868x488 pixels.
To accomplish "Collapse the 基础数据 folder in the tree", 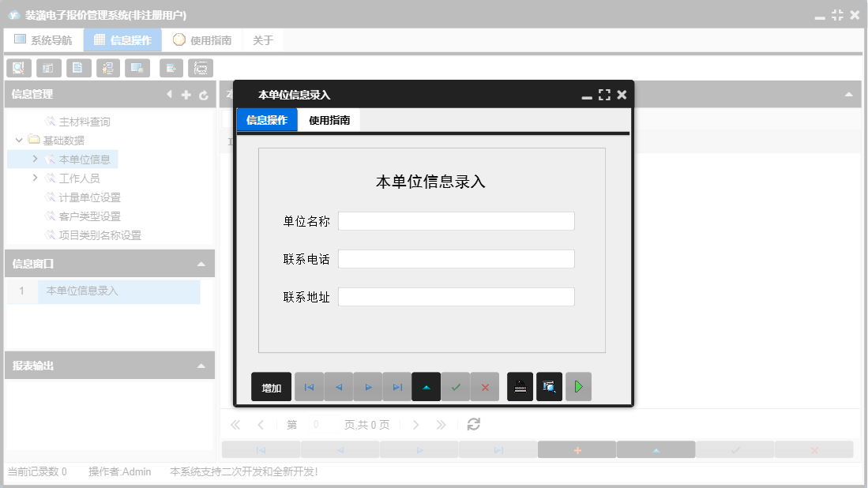I will click(x=19, y=140).
